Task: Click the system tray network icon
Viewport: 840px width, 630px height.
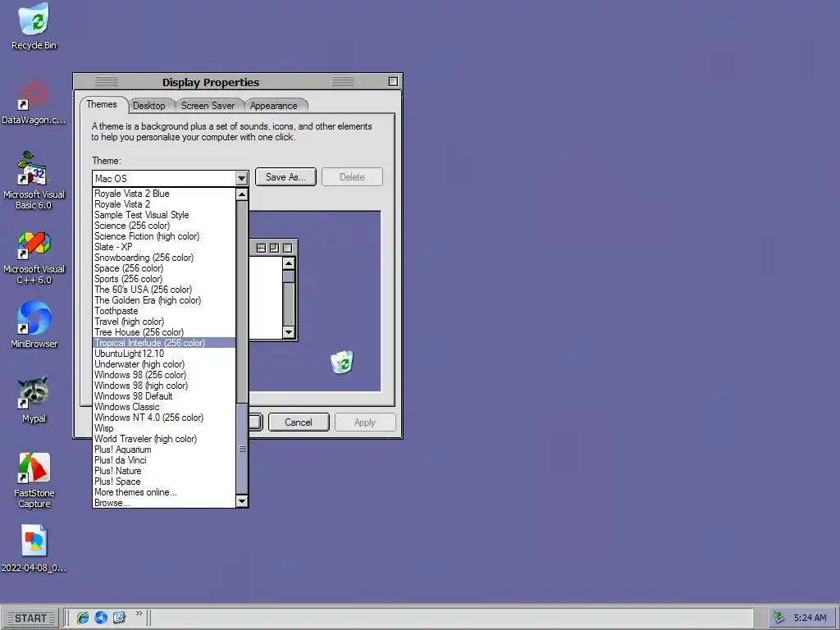Action: [779, 618]
